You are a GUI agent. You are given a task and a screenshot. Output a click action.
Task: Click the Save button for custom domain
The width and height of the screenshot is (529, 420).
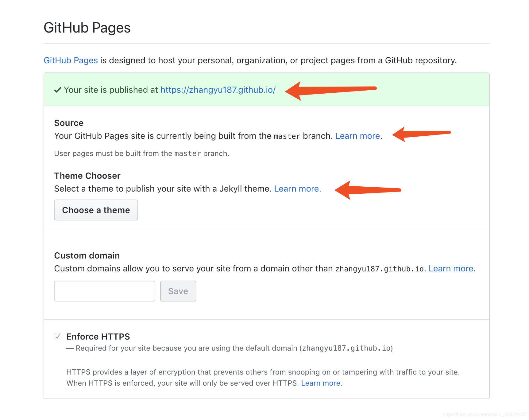[178, 291]
